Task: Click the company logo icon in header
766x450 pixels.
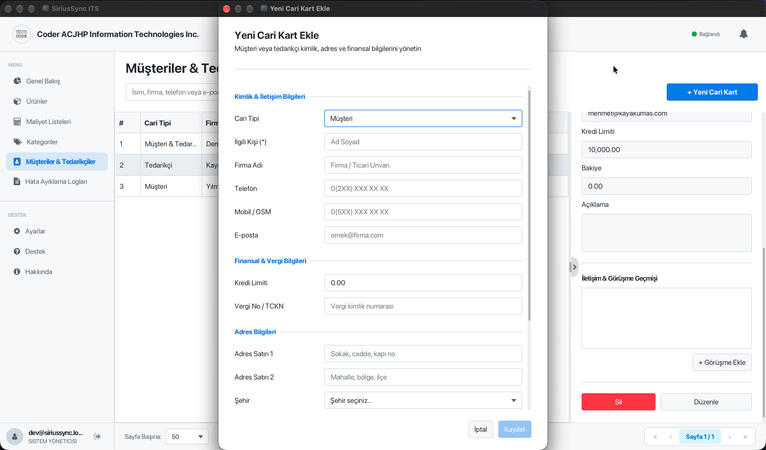Action: 21,34
